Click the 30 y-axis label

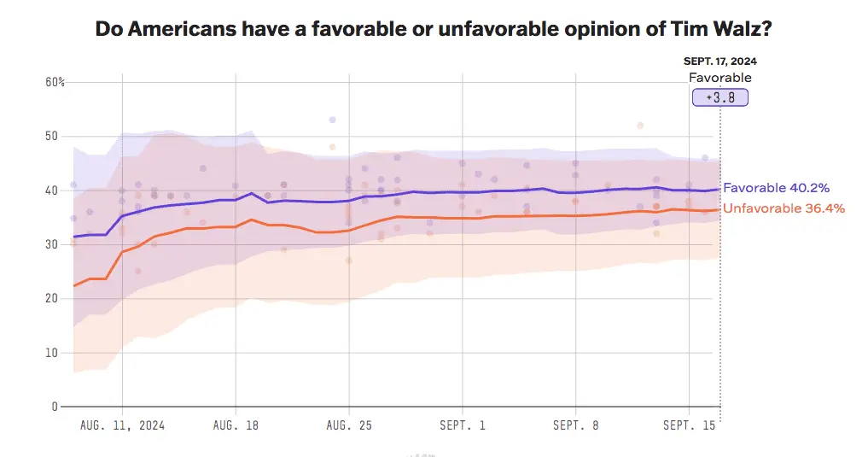[x=52, y=244]
